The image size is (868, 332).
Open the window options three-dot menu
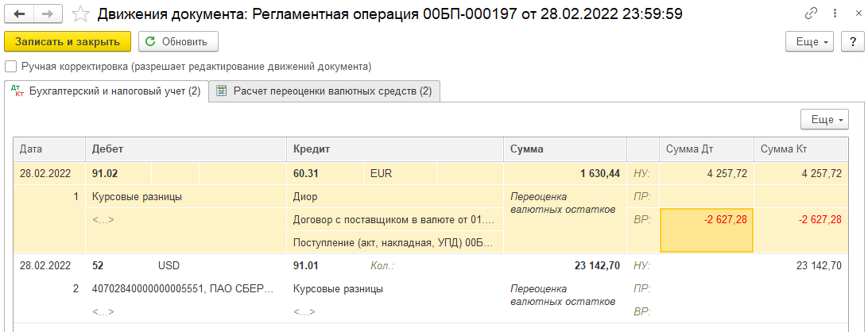tap(832, 14)
